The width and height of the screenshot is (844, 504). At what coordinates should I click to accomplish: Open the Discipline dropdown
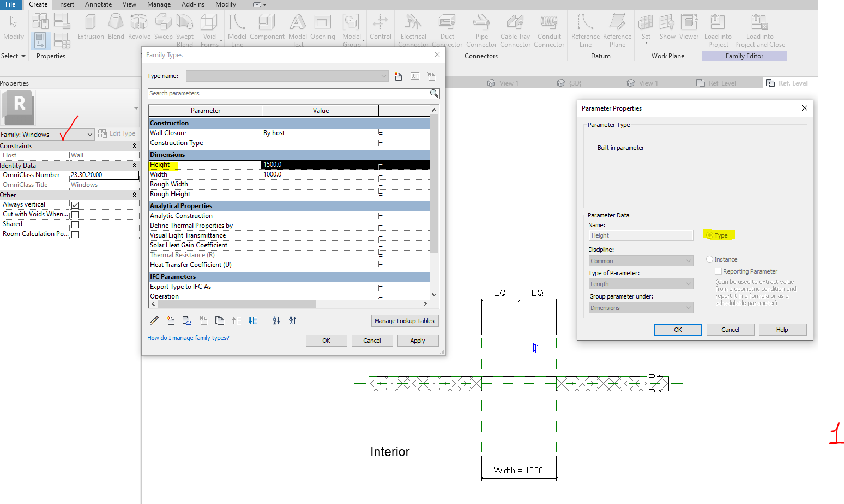(x=641, y=261)
